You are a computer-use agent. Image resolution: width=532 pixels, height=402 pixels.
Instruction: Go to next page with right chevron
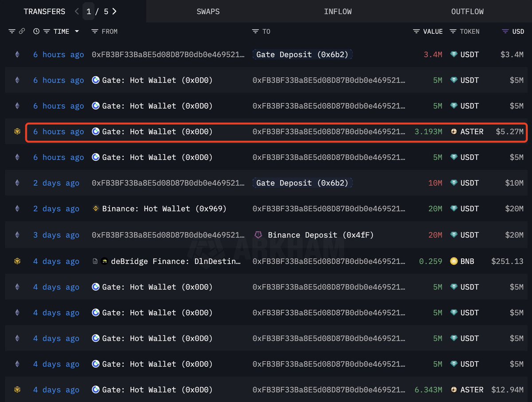tap(114, 12)
